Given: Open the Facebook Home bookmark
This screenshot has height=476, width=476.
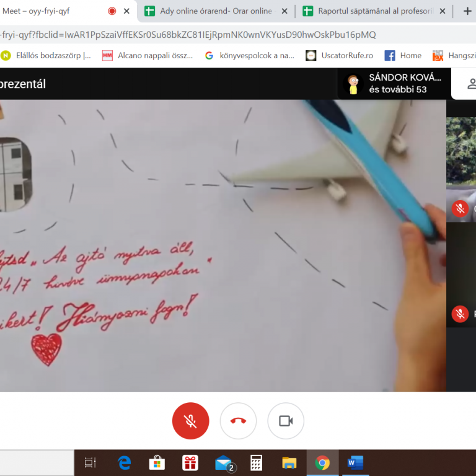Looking at the screenshot, I should click(x=403, y=55).
